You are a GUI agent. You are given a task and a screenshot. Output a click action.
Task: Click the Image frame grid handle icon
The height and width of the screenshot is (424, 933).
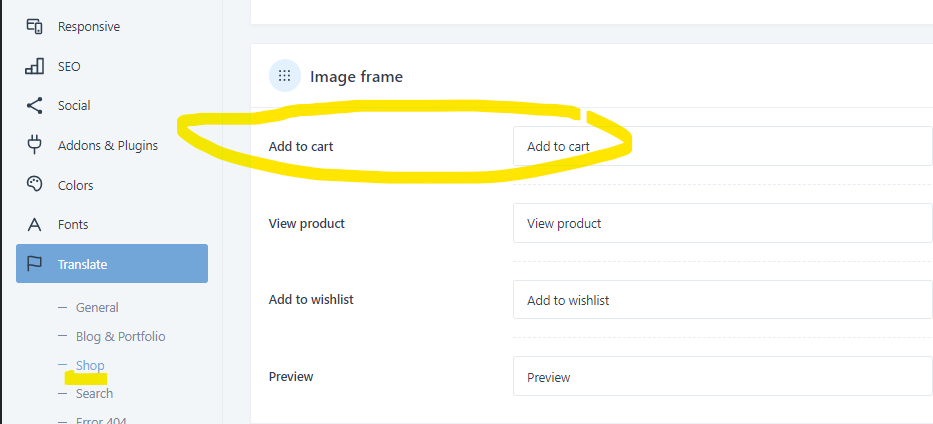coord(284,76)
